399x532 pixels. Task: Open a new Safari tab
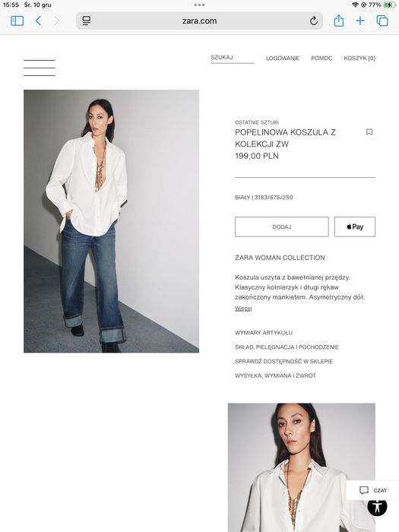click(x=360, y=21)
